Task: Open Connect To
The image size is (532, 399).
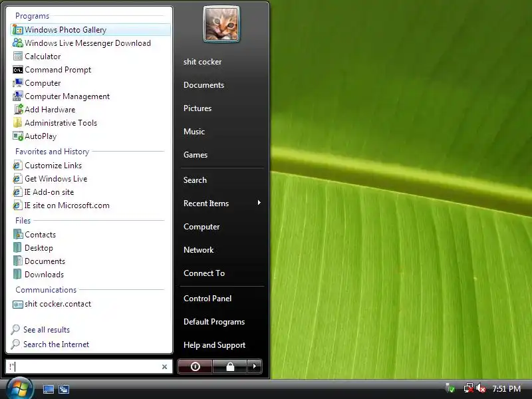Action: [x=204, y=273]
